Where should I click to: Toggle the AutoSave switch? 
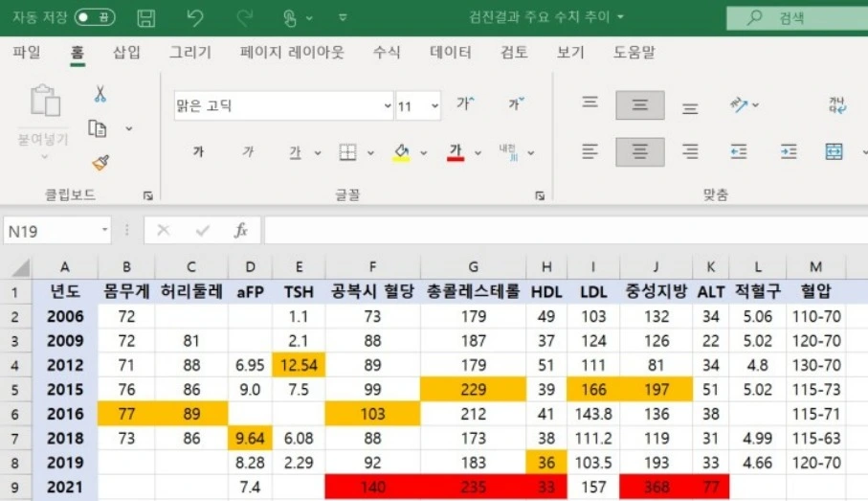95,18
